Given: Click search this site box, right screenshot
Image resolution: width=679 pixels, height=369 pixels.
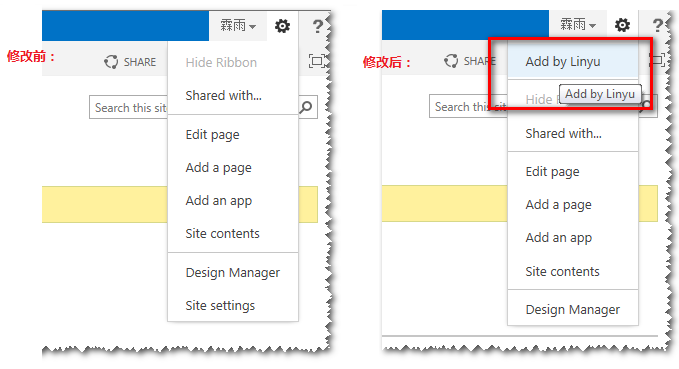Looking at the screenshot, I should [469, 106].
